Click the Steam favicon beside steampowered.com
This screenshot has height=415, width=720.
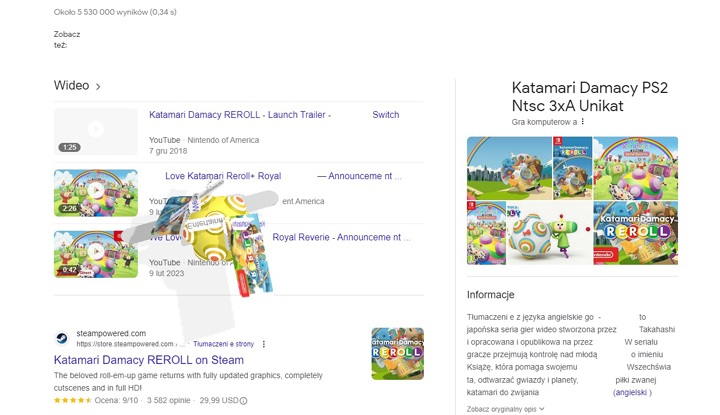pos(62,338)
